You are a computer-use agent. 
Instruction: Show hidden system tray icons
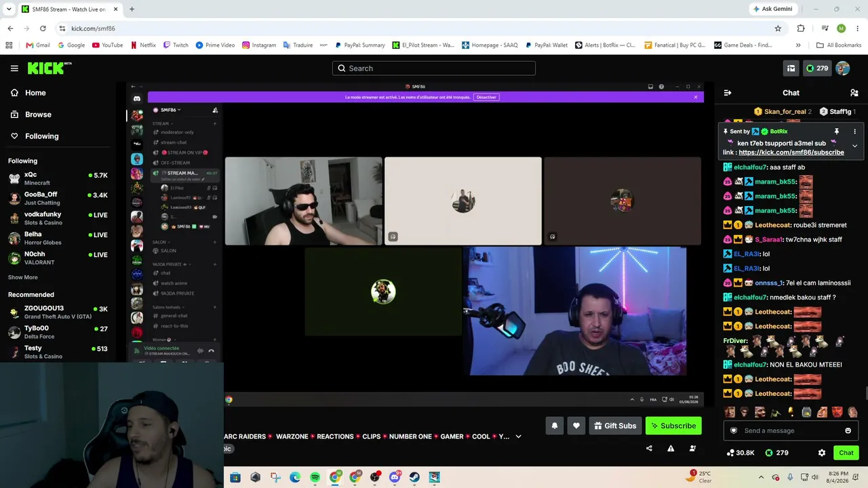[761, 477]
